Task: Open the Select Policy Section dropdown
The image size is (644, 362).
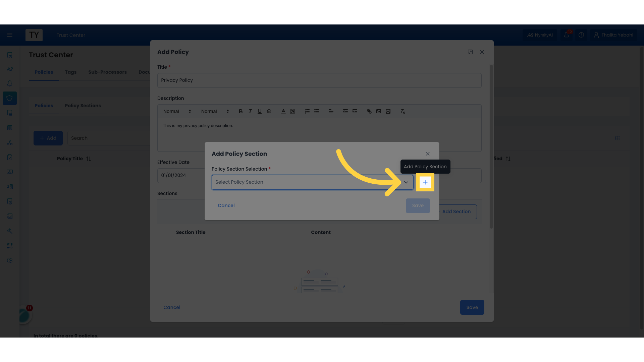Action: coord(312,182)
